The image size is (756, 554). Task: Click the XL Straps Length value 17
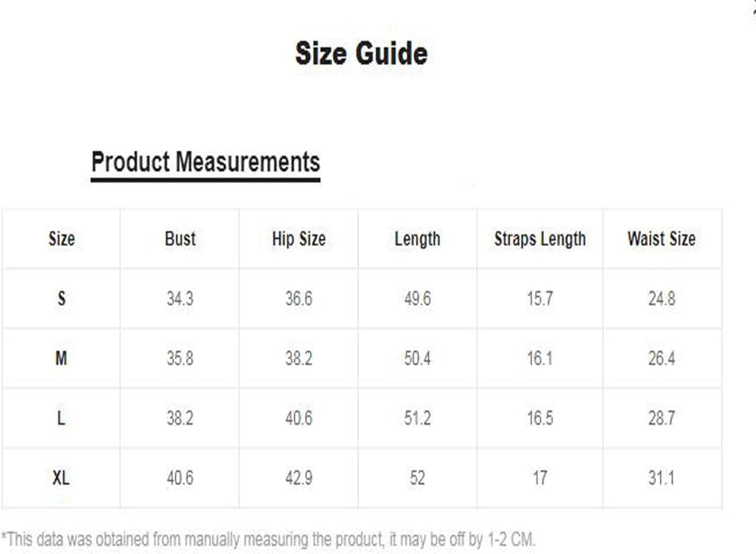[540, 478]
